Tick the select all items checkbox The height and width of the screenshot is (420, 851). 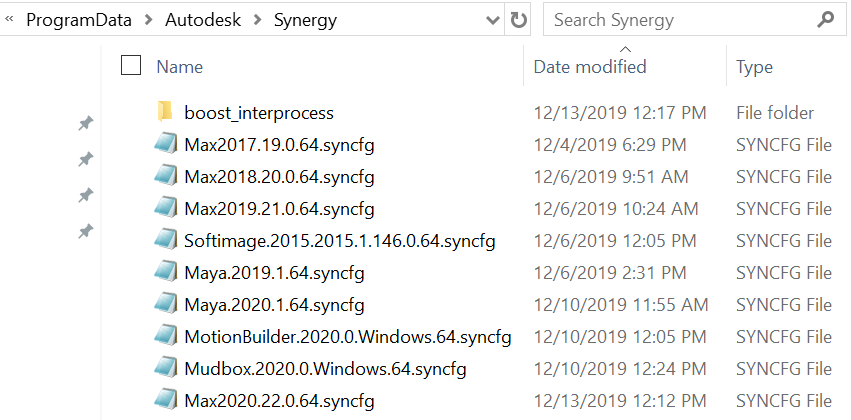pyautogui.click(x=130, y=66)
